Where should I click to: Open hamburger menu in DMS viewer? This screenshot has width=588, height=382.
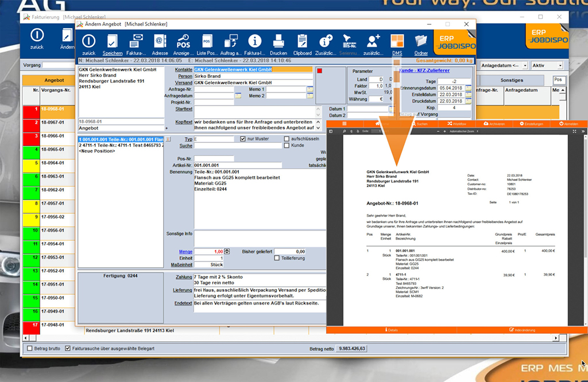345,123
